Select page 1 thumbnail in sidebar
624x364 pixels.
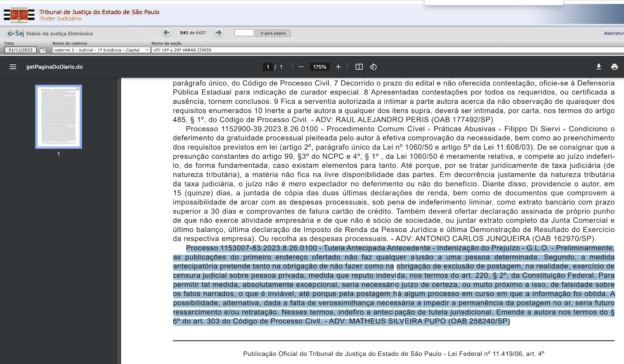[59, 117]
